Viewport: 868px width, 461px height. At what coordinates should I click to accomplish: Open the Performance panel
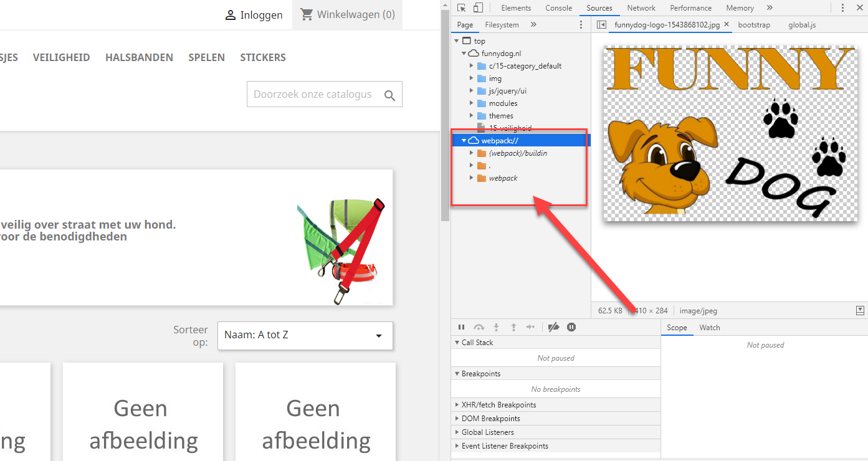[x=692, y=8]
